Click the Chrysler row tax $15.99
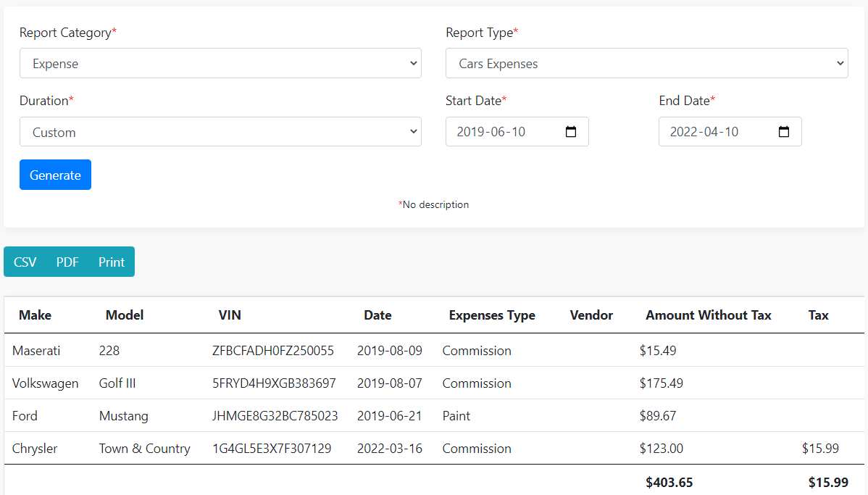This screenshot has height=495, width=868. tap(820, 449)
